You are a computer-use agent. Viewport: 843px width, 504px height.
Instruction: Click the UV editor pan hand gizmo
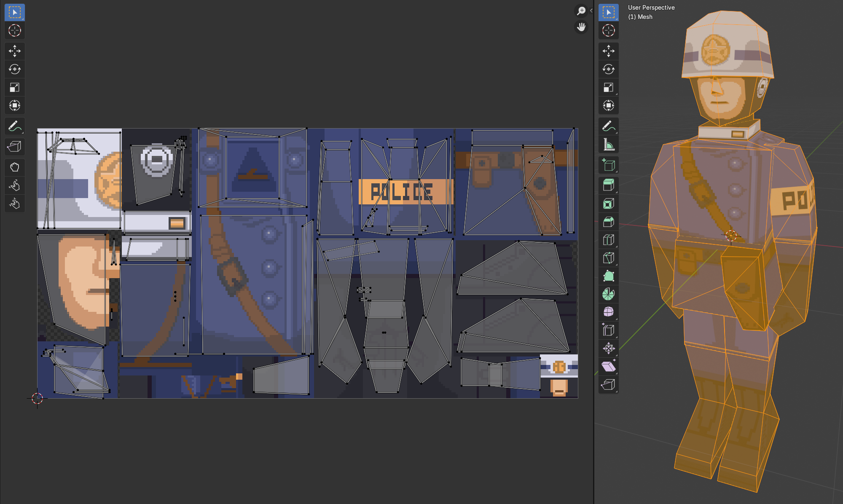(581, 27)
